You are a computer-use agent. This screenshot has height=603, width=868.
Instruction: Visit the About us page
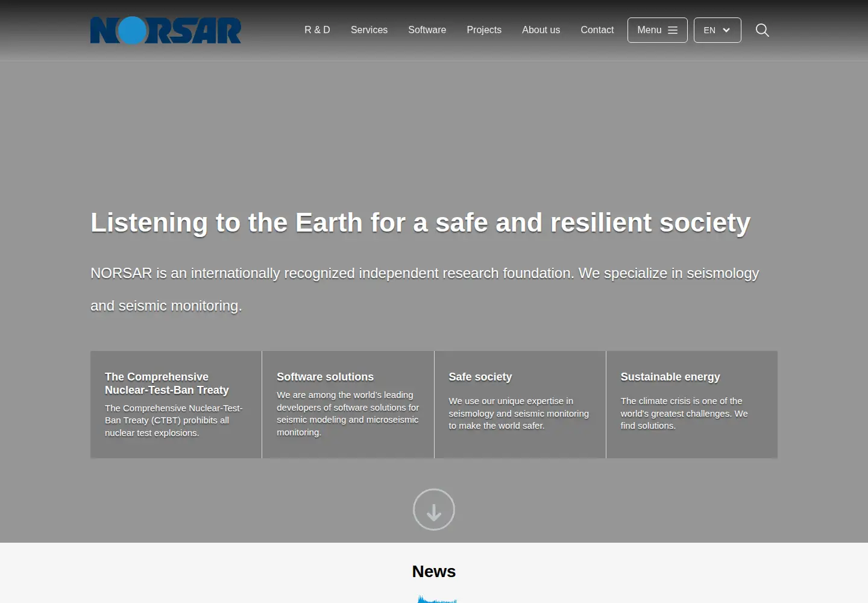pos(541,30)
